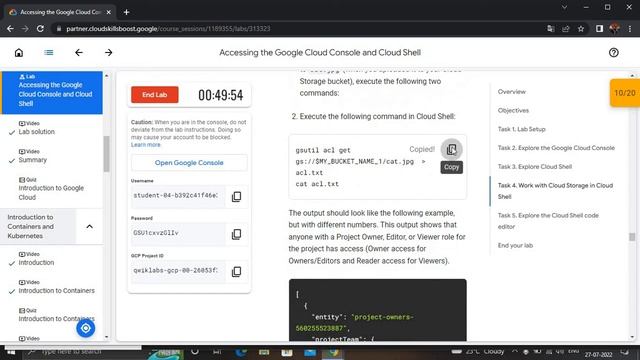
Task: Jump to Task 1. Lab Setup
Action: (521, 129)
